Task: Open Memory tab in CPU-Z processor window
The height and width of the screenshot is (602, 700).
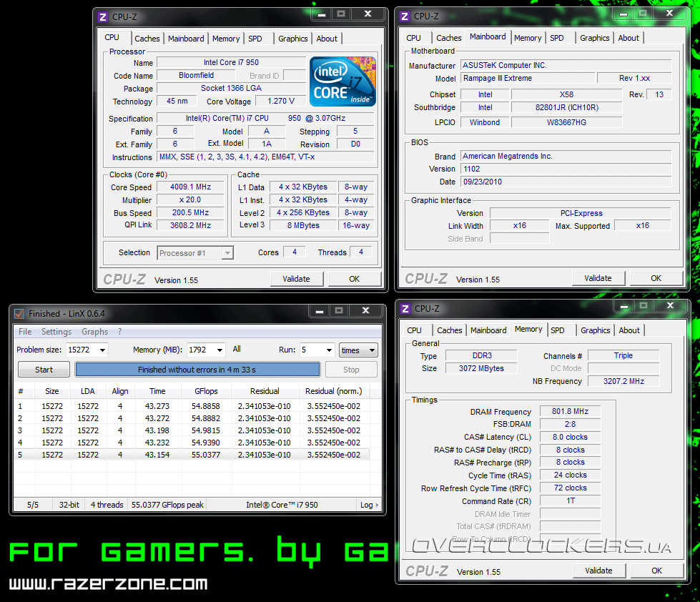Action: (226, 39)
